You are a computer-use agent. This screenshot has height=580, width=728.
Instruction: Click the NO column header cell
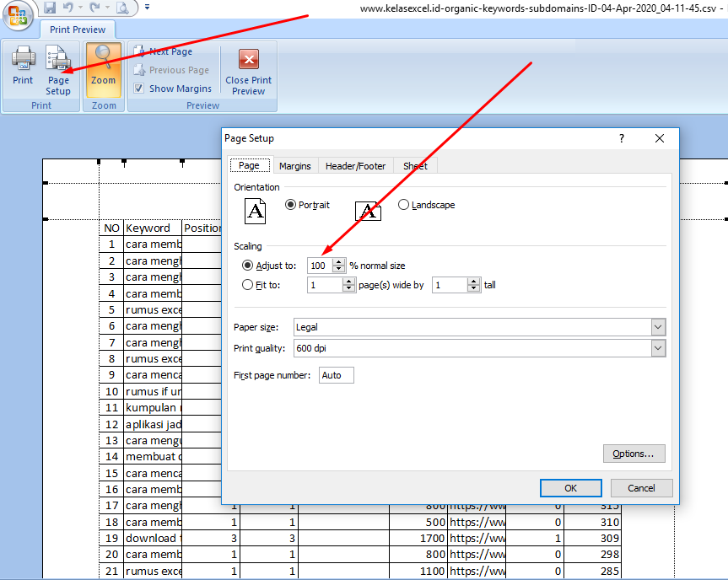[x=111, y=228]
